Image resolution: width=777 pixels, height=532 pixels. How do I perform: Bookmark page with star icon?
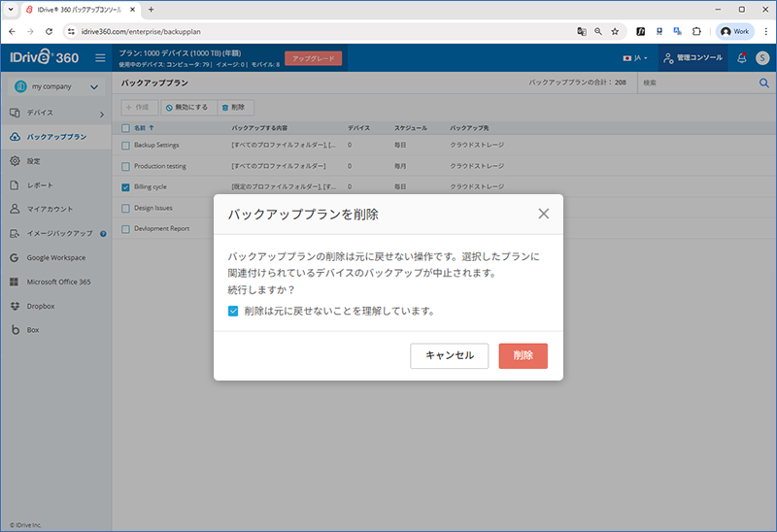coord(615,31)
